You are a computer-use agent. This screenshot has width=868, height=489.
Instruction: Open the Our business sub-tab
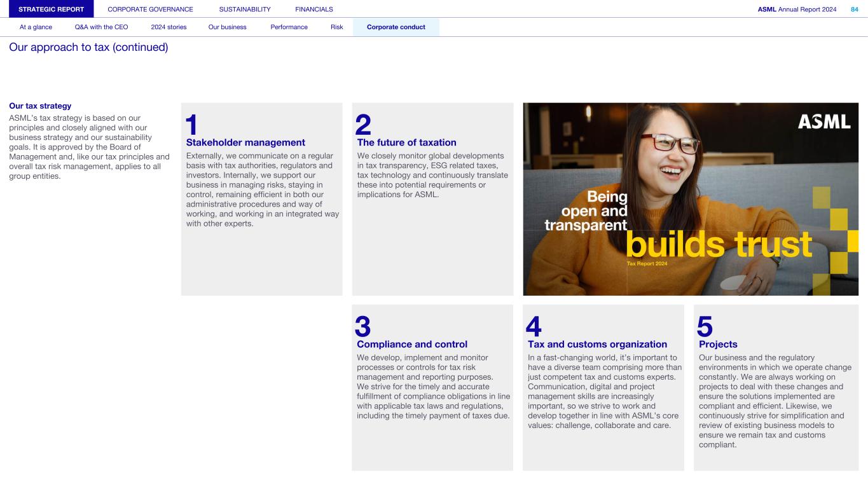(x=227, y=27)
